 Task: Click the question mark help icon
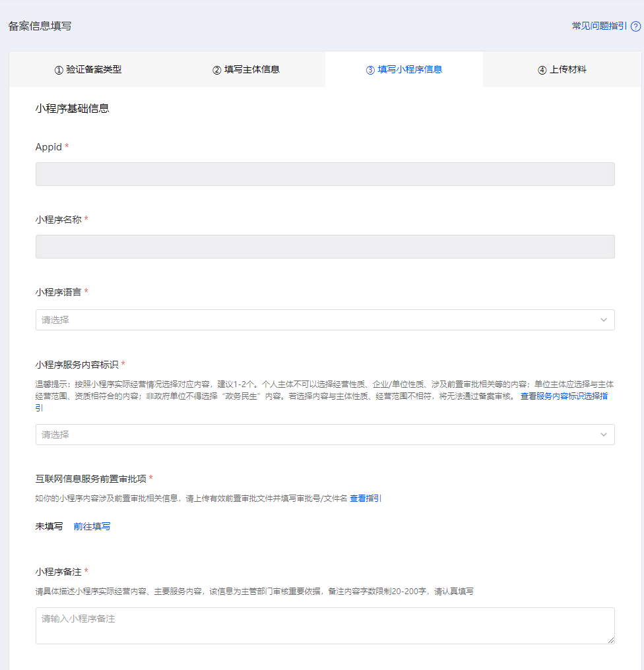point(636,26)
